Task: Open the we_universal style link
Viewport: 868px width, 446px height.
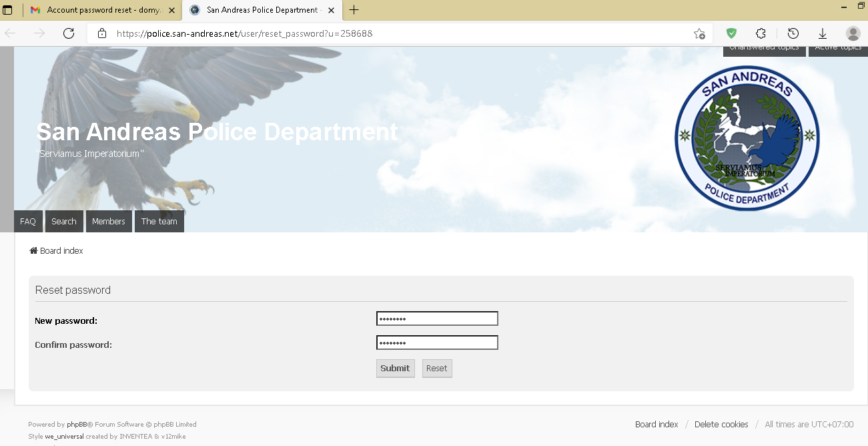Action: click(x=65, y=436)
